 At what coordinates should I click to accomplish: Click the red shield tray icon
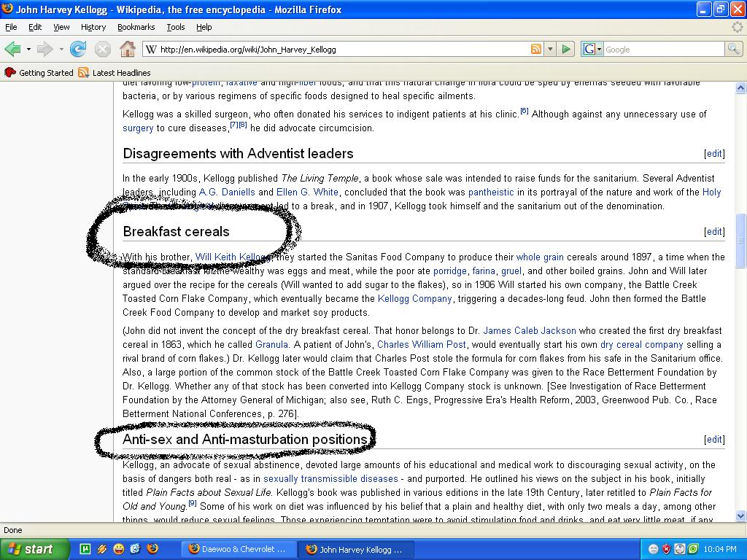[667, 549]
